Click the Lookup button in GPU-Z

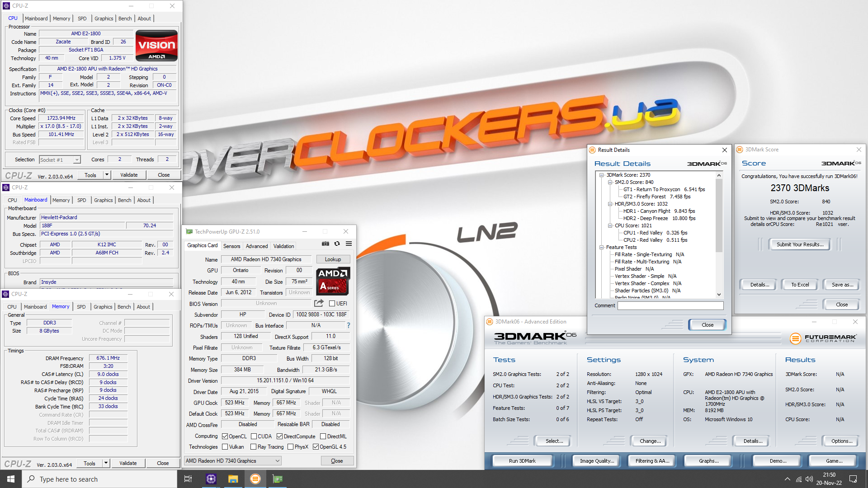pos(333,259)
